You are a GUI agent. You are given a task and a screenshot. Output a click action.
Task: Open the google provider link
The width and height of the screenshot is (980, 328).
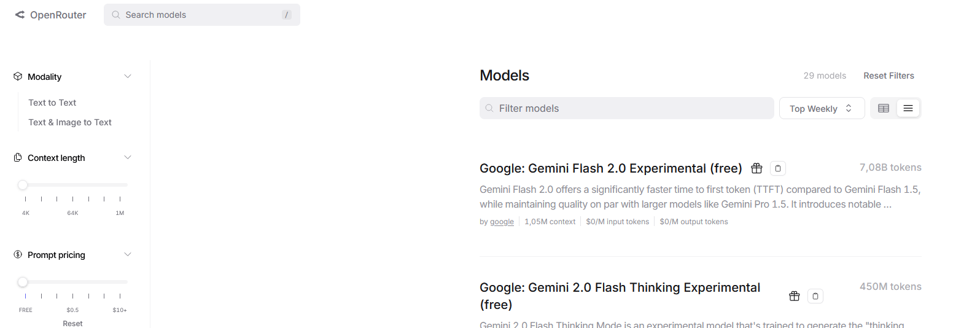[502, 222]
